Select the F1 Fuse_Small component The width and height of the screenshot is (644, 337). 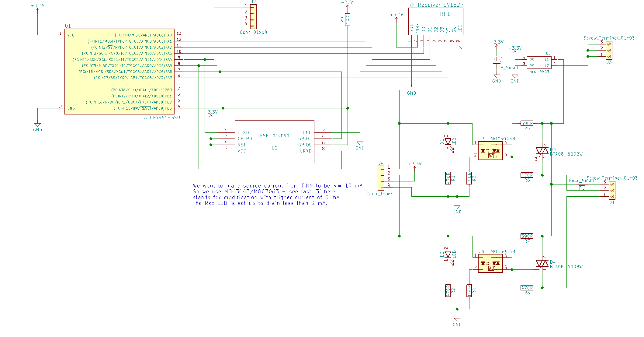pyautogui.click(x=582, y=184)
